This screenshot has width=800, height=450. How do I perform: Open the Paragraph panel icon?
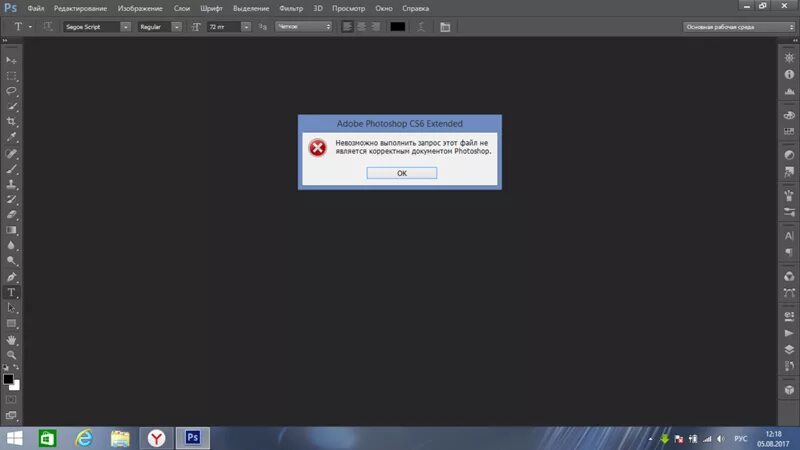click(x=789, y=253)
